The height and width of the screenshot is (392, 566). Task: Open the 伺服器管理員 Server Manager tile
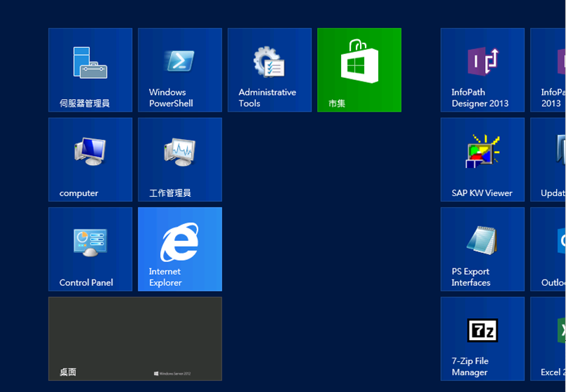coord(90,70)
